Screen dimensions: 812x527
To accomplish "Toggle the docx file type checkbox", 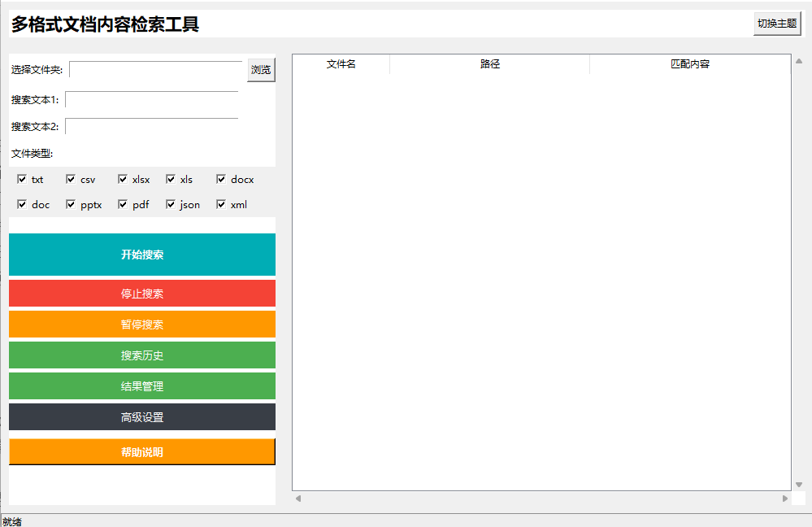I will [221, 179].
